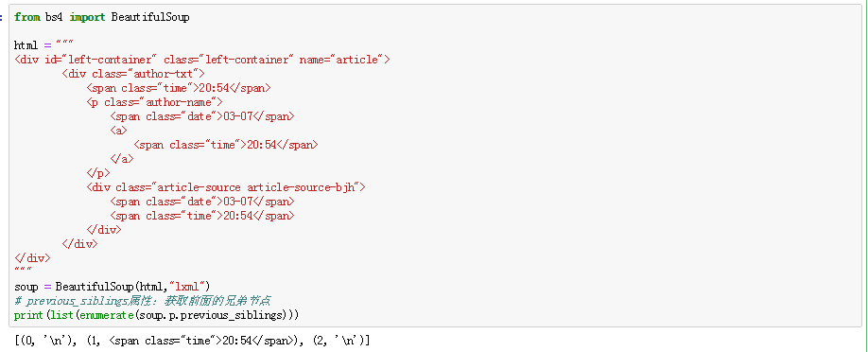The width and height of the screenshot is (868, 352).
Task: Click the span class="time" line nested inside the a tag
Action: pos(226,145)
